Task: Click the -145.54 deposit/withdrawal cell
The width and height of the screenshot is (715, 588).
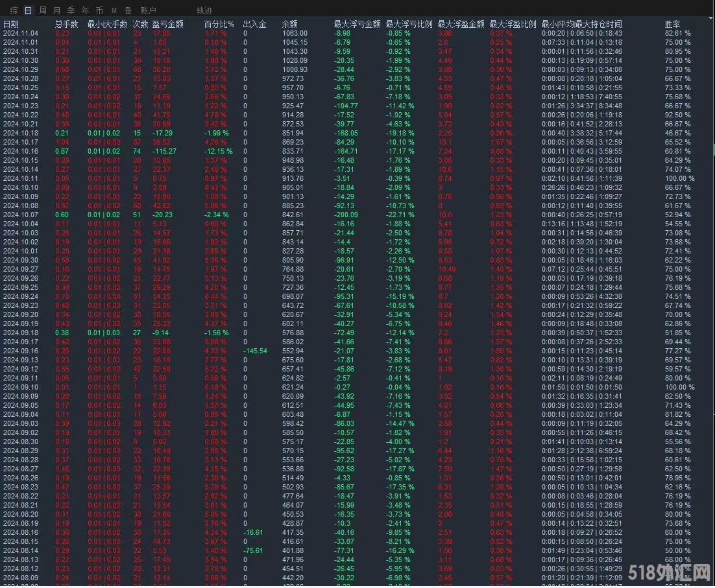Action: (x=255, y=351)
